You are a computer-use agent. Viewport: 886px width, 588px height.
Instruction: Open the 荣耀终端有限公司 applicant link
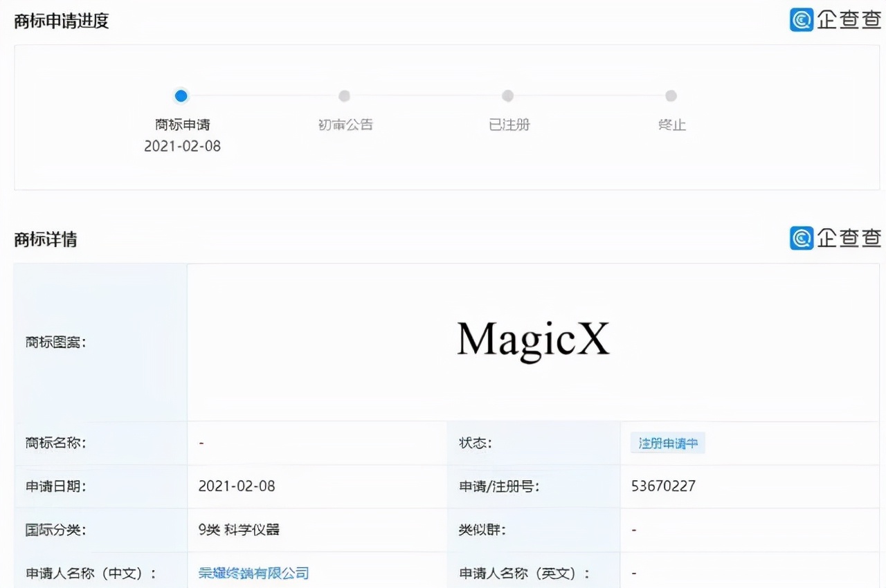tap(253, 573)
